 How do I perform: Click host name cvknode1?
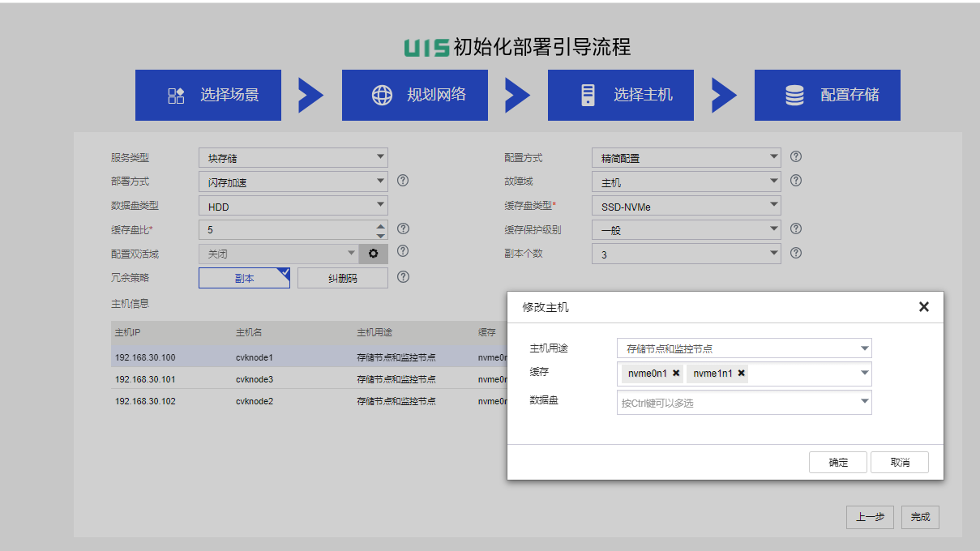255,357
